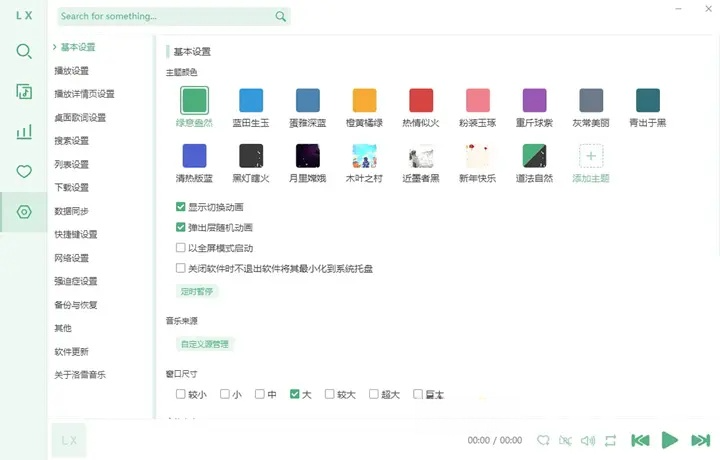Skip to previous track
This screenshot has height=460, width=720.
point(641,441)
